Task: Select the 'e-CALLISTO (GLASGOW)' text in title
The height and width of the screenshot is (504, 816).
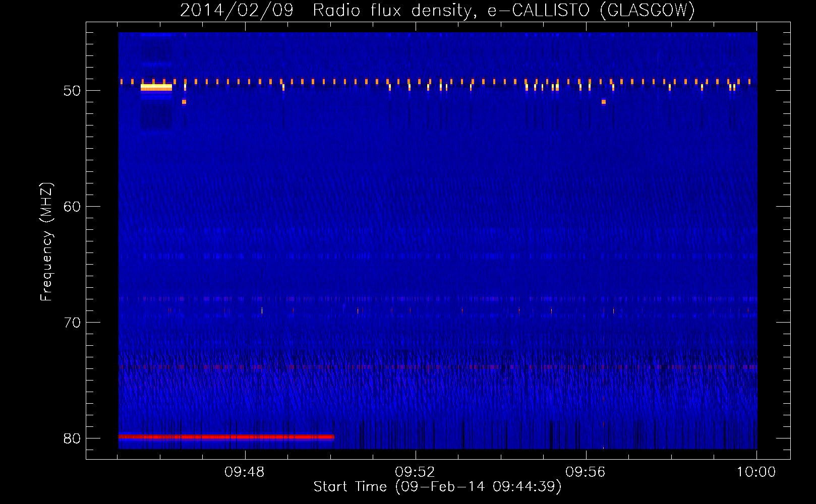Action: (x=591, y=11)
